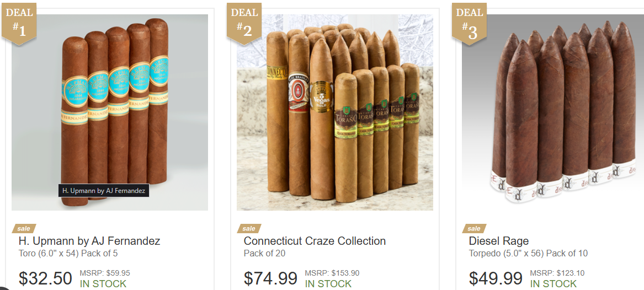This screenshot has height=290, width=644.
Task: Click the H. Upmann by AJ Fernandez tooltip
Action: [104, 191]
